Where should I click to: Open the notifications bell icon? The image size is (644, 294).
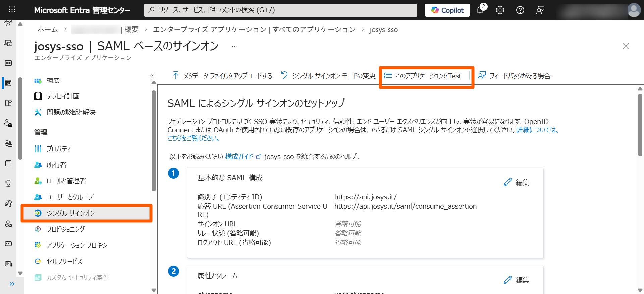pos(480,10)
